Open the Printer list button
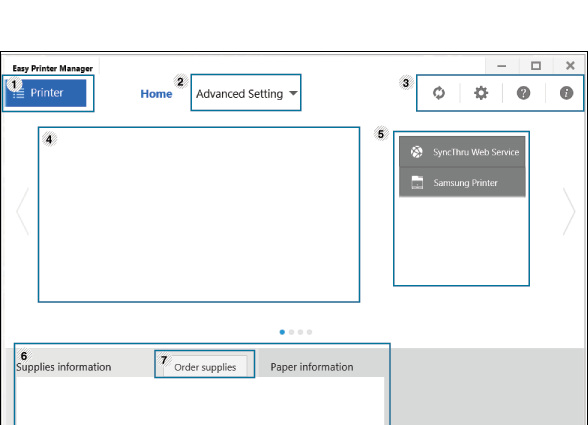 pyautogui.click(x=46, y=93)
